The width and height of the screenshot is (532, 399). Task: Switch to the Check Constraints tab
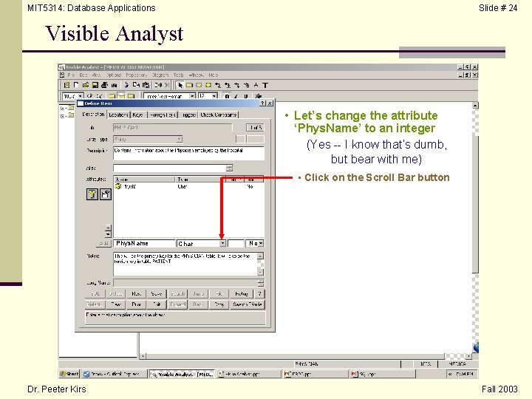[x=219, y=115]
